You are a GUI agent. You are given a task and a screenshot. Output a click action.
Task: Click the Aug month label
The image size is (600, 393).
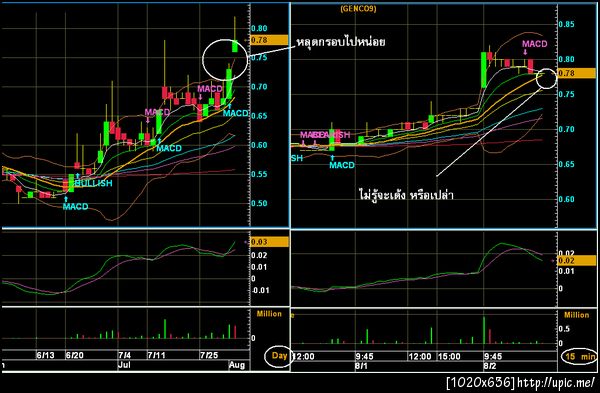237,365
